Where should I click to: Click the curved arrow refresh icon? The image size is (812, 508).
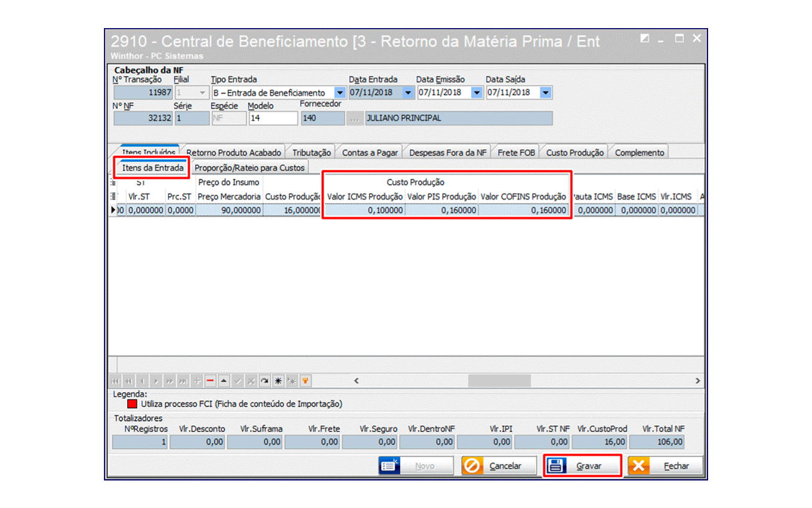tap(264, 381)
